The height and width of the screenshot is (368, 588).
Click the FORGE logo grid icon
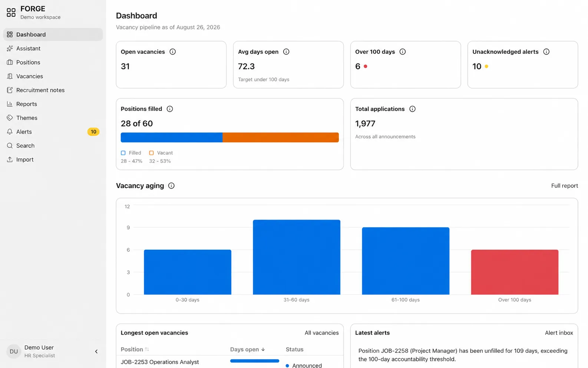pyautogui.click(x=11, y=13)
